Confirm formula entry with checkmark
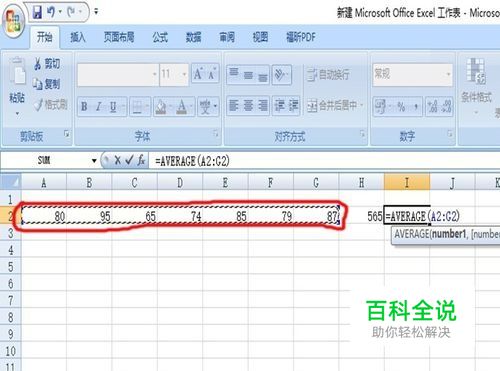500x371 pixels. click(129, 161)
